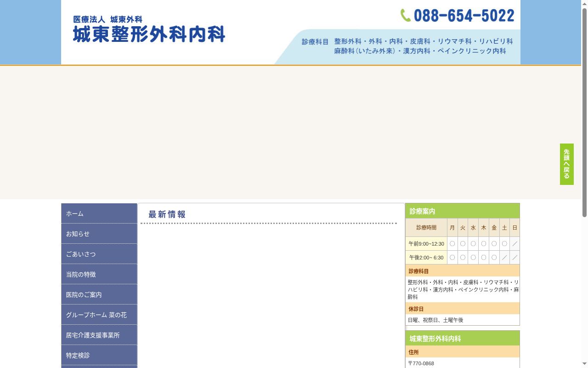Viewport: 588px width, 368px height.
Task: Click the green phone icon beside 088-654-5022
Action: (406, 16)
